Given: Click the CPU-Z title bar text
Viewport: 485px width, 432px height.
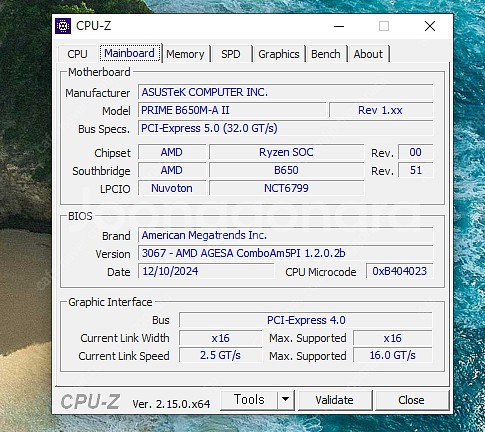Looking at the screenshot, I should (x=93, y=26).
